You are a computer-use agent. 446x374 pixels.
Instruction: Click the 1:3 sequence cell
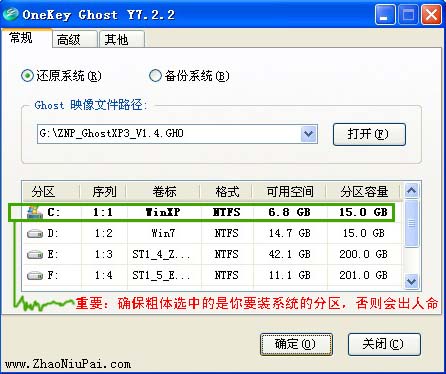[104, 254]
